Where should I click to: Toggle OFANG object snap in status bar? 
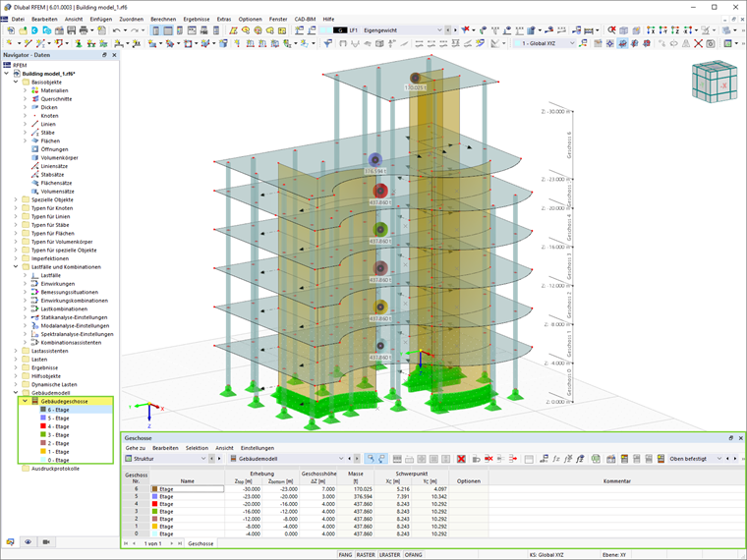click(x=413, y=555)
